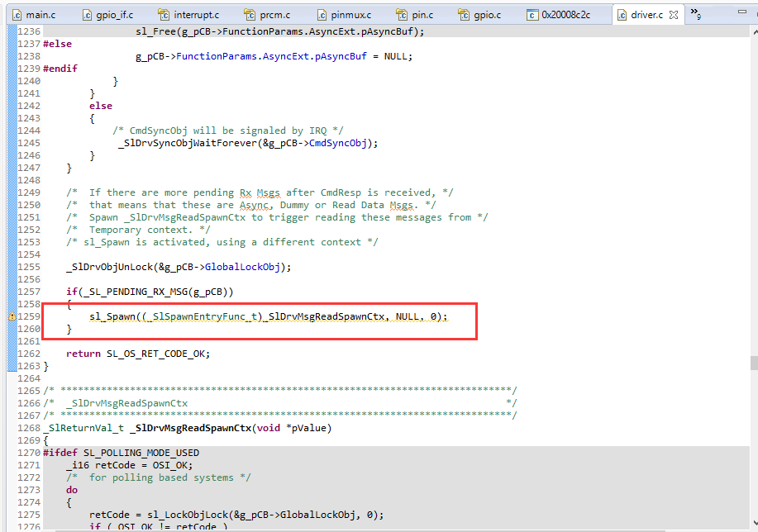Click the else keyword on line 1242
This screenshot has height=532, width=758.
point(101,106)
